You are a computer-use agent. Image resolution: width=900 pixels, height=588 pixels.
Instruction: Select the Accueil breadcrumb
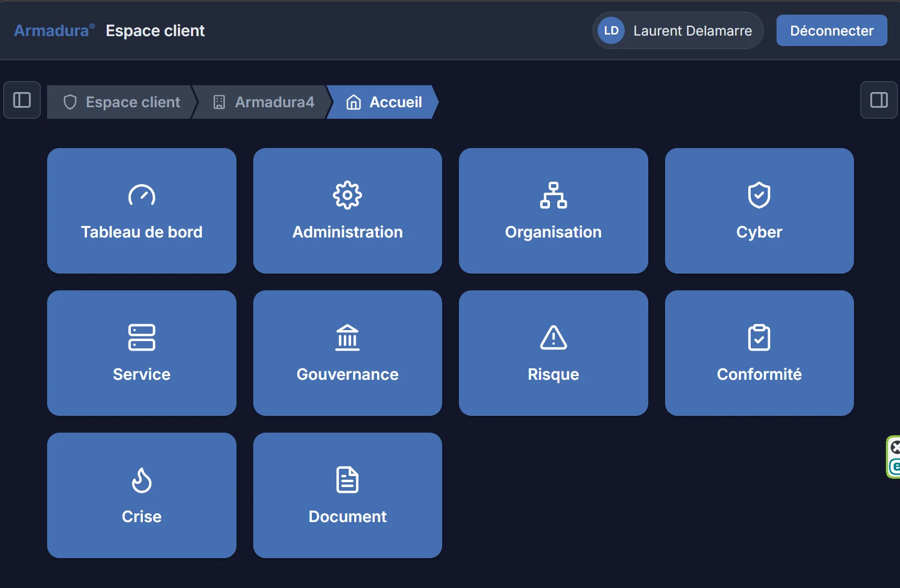384,102
